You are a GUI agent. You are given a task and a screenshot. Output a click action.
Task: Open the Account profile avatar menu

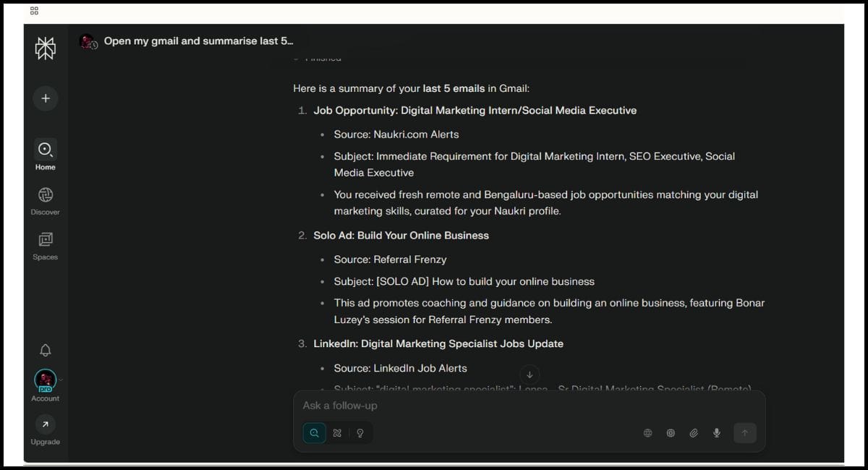tap(45, 380)
